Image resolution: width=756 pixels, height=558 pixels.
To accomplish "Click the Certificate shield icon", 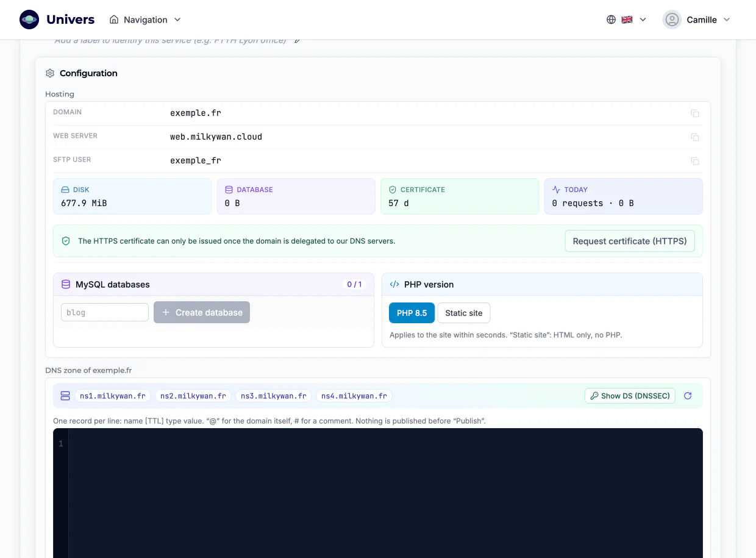I will pos(393,190).
